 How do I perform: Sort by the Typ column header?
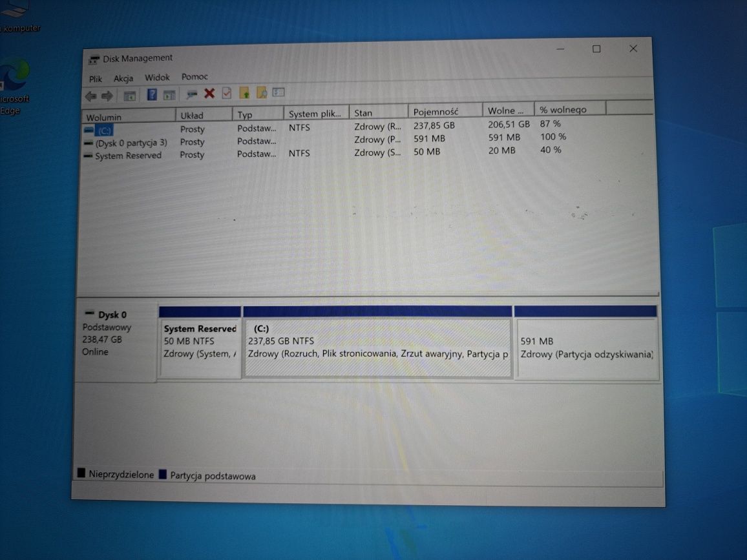(258, 114)
